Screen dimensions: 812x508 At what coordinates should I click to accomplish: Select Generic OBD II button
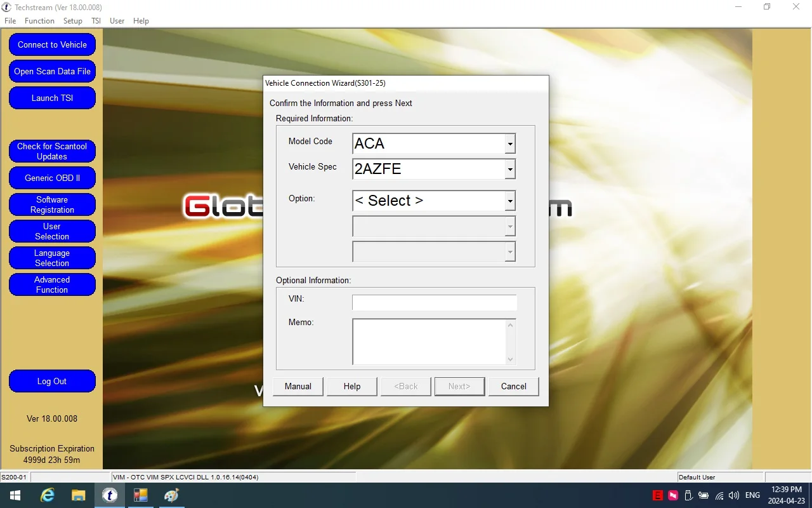[x=52, y=178]
